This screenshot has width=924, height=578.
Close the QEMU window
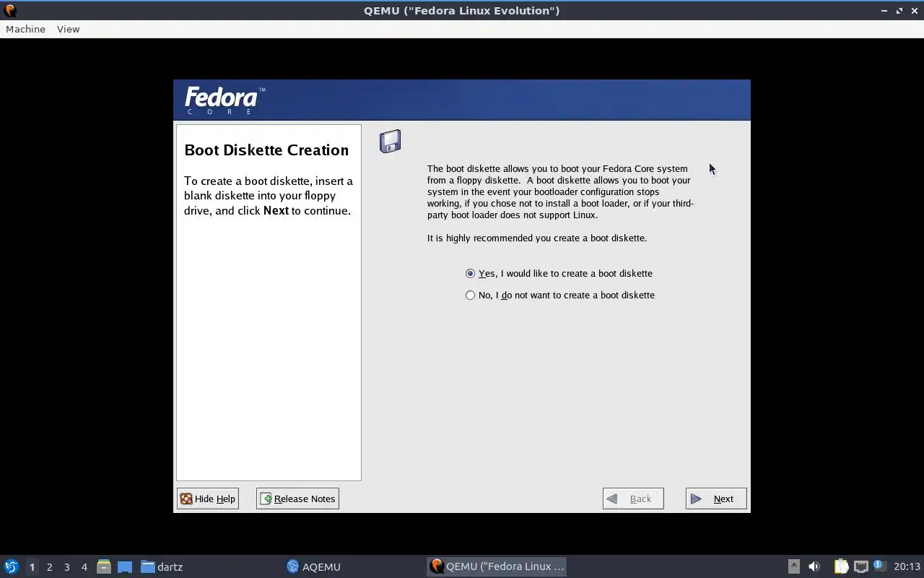coord(915,11)
